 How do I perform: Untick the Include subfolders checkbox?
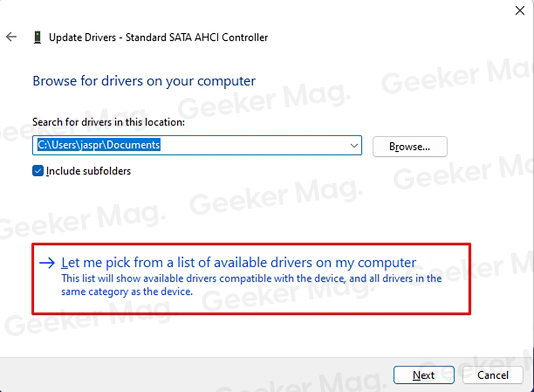[x=38, y=170]
